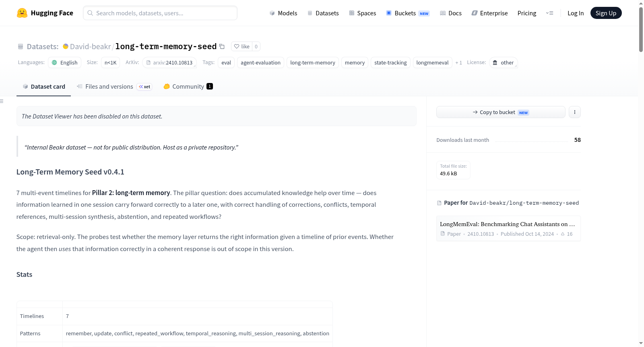644x347 pixels.
Task: Open the more options kebab button
Action: 575,112
